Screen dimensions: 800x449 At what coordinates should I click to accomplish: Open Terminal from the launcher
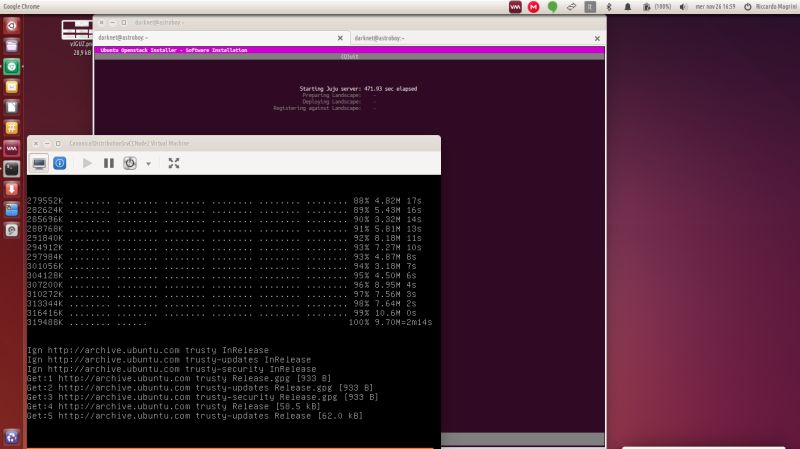click(x=12, y=168)
